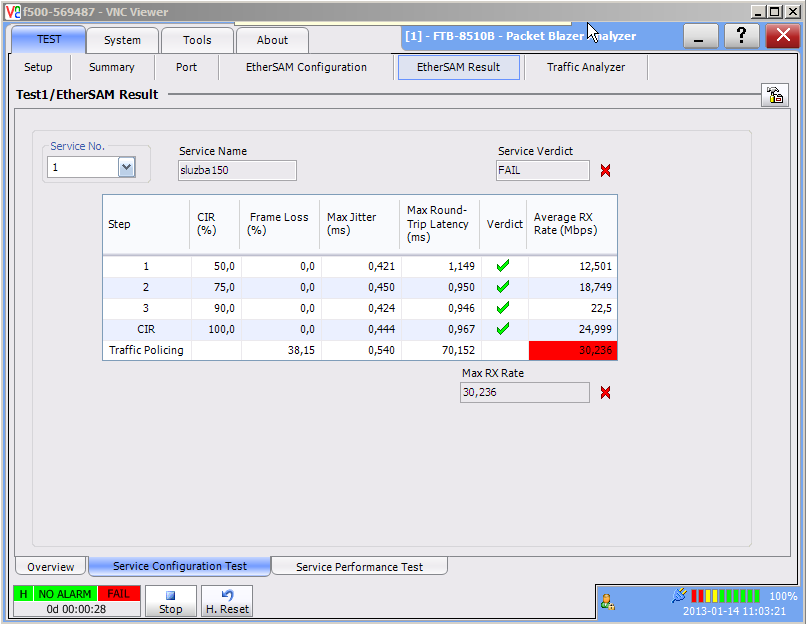The width and height of the screenshot is (806, 624).
Task: Click the green check verdict for step 2
Action: point(503,287)
